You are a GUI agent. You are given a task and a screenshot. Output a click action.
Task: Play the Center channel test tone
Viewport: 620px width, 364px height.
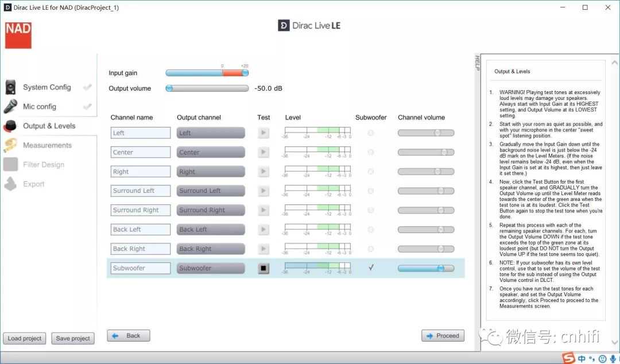pos(263,152)
